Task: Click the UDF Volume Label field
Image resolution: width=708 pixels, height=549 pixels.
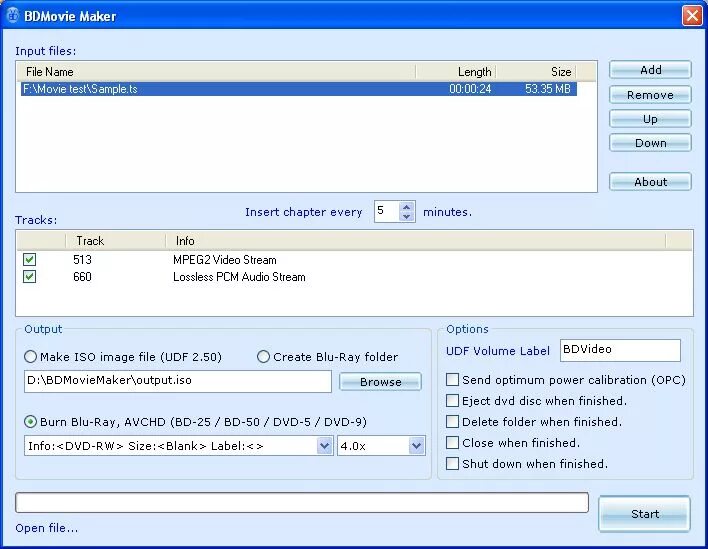Action: [x=620, y=350]
